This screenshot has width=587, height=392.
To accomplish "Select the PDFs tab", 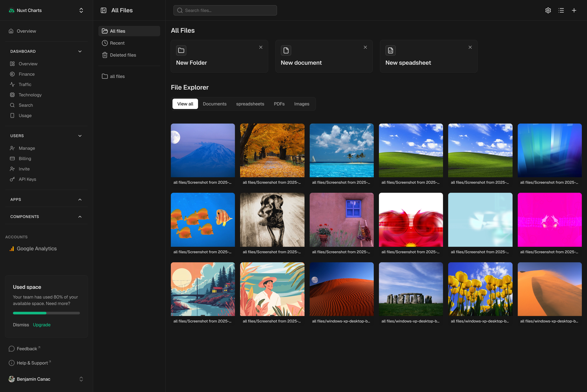I will click(279, 104).
